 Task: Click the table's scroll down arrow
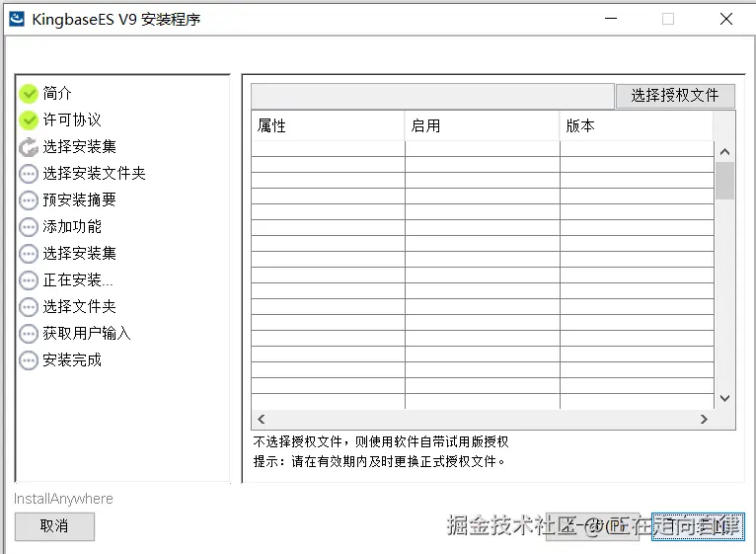[724, 398]
